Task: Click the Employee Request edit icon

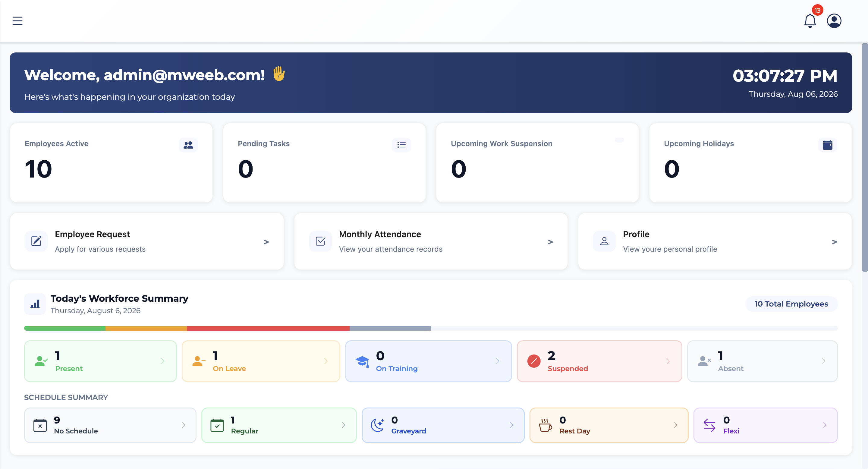Action: click(x=36, y=241)
